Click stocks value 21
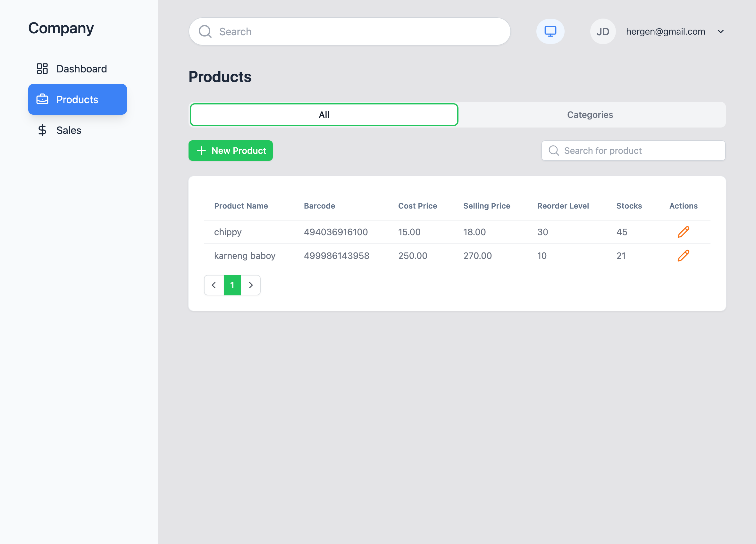 (x=621, y=256)
